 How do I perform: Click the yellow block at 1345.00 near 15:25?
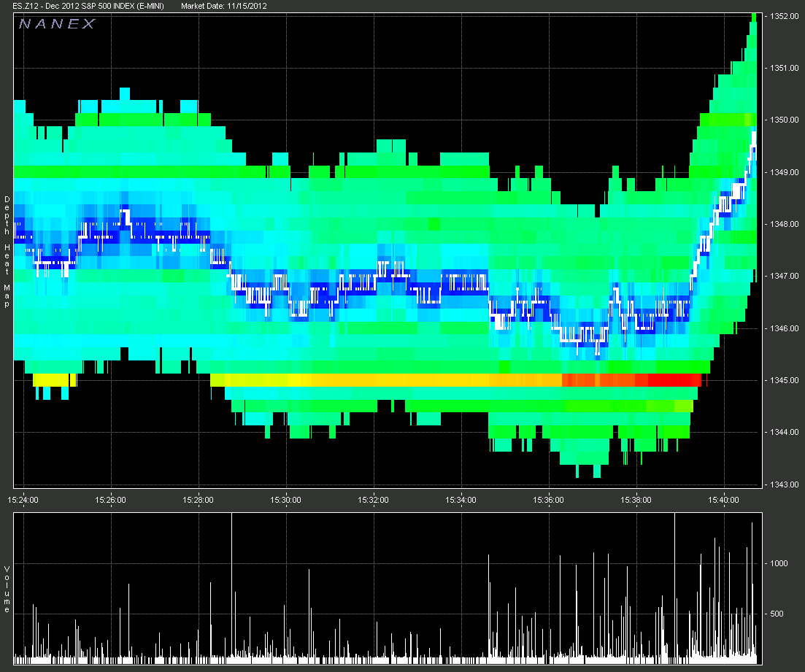pyautogui.click(x=55, y=380)
